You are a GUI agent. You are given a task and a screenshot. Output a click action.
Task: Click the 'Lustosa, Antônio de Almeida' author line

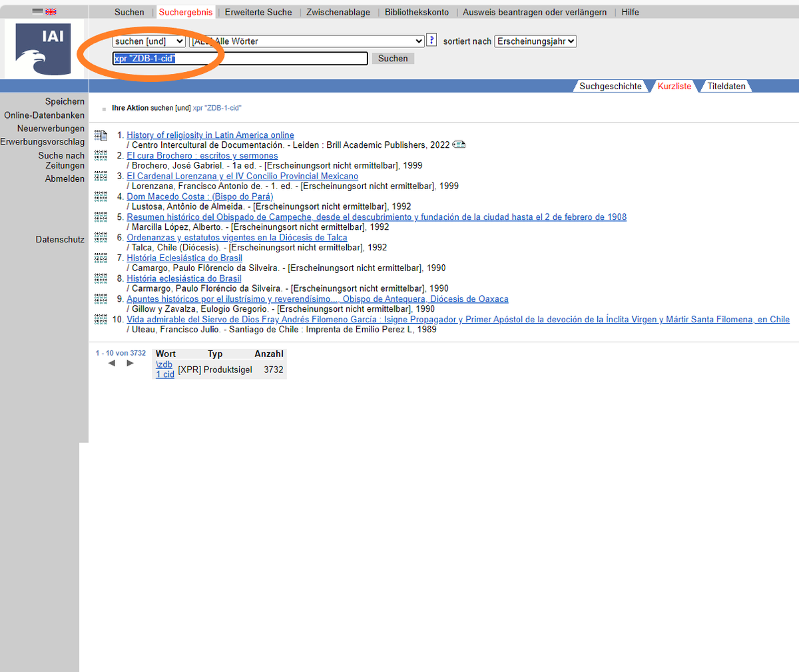tap(269, 206)
